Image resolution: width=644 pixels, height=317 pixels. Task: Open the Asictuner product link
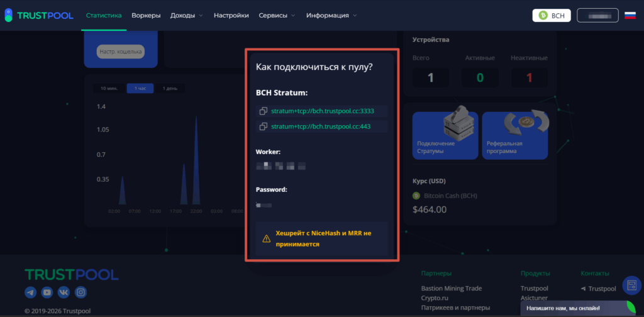pyautogui.click(x=534, y=298)
